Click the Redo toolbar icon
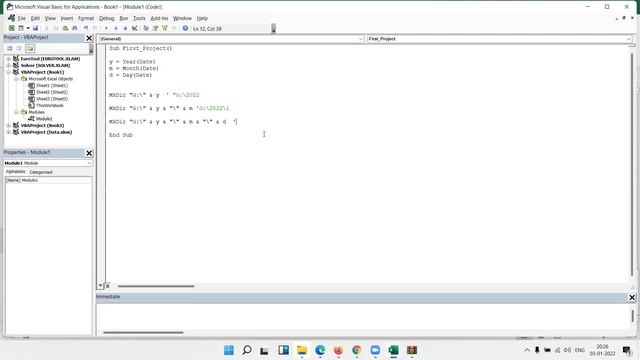640x360 pixels. 95,28
